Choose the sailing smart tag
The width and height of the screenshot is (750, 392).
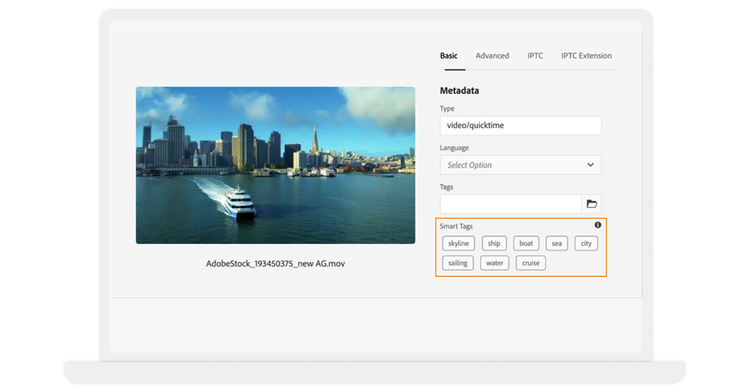[458, 263]
